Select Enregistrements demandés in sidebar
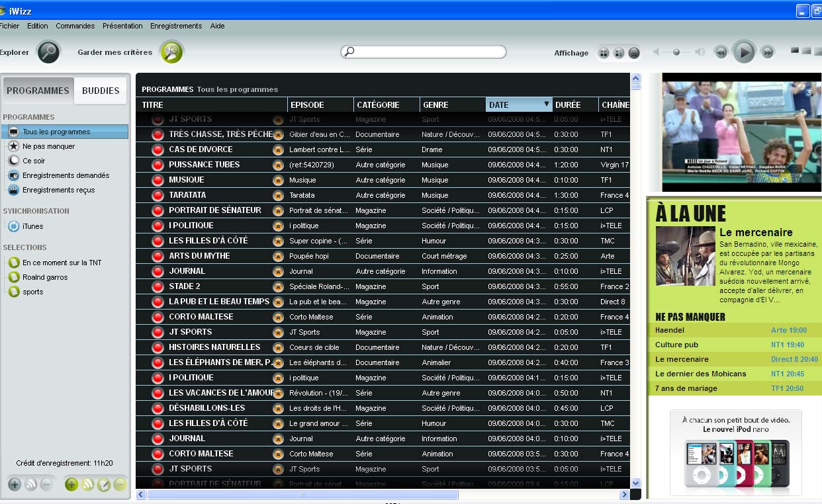Viewport: 822px width, 504px height. click(x=66, y=175)
